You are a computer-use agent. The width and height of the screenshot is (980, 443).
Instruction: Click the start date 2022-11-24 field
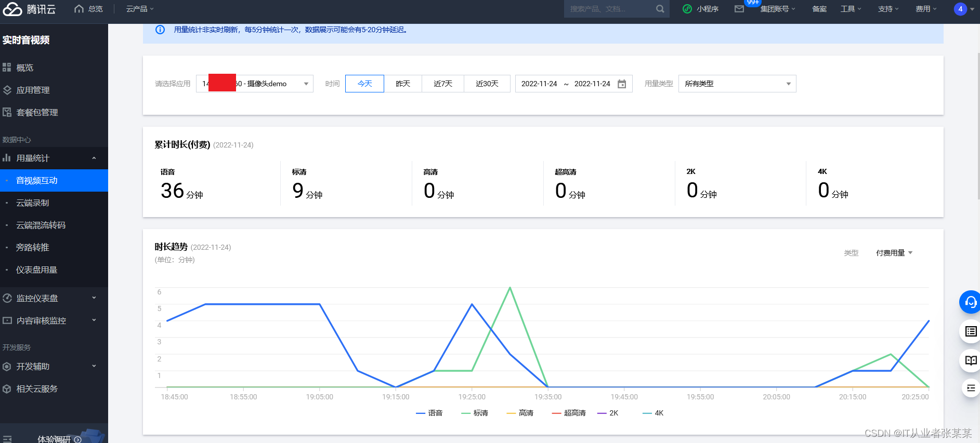539,84
